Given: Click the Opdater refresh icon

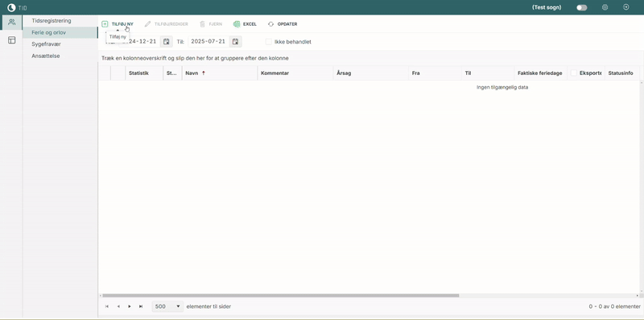Looking at the screenshot, I should tap(270, 24).
